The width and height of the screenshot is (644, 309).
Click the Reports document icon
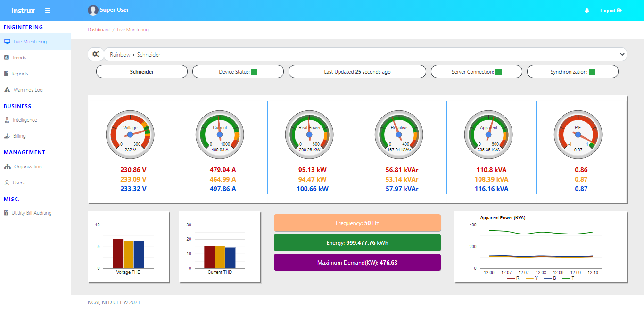(7, 74)
